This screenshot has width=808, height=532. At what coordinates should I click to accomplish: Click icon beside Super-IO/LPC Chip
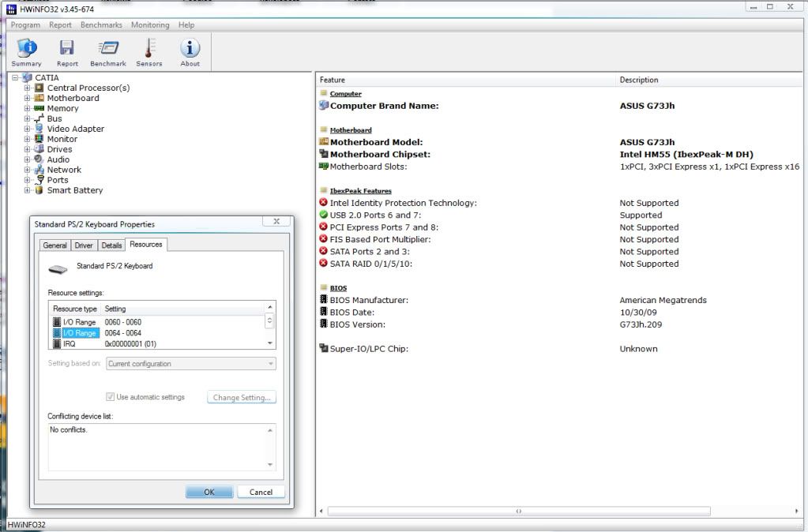tap(324, 348)
